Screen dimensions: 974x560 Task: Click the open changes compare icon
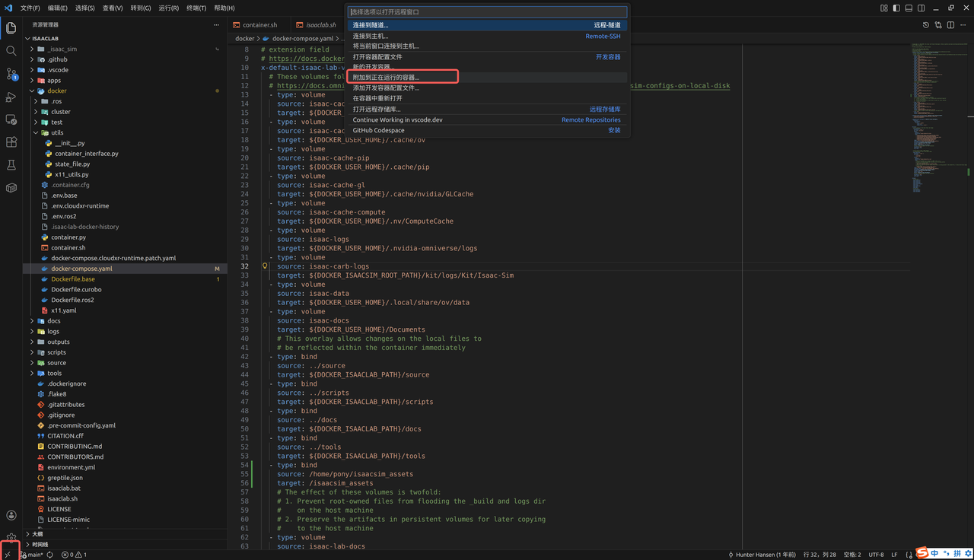click(x=938, y=25)
